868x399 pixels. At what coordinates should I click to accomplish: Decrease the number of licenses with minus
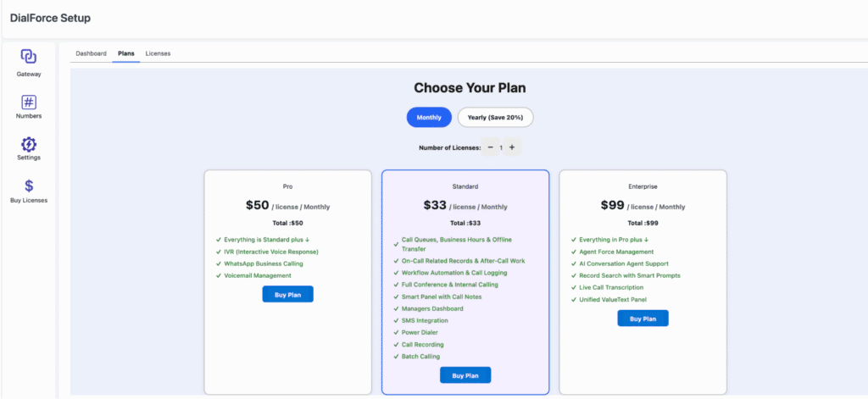[x=490, y=147]
